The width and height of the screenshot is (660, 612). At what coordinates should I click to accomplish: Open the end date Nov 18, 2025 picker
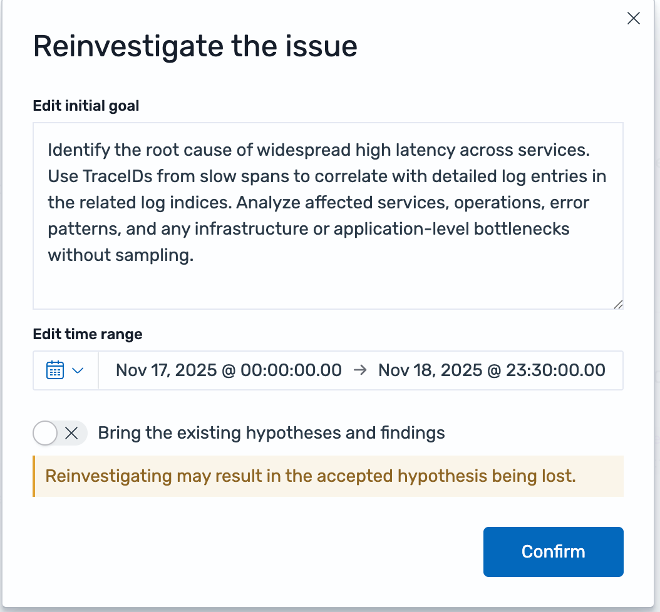click(x=491, y=370)
